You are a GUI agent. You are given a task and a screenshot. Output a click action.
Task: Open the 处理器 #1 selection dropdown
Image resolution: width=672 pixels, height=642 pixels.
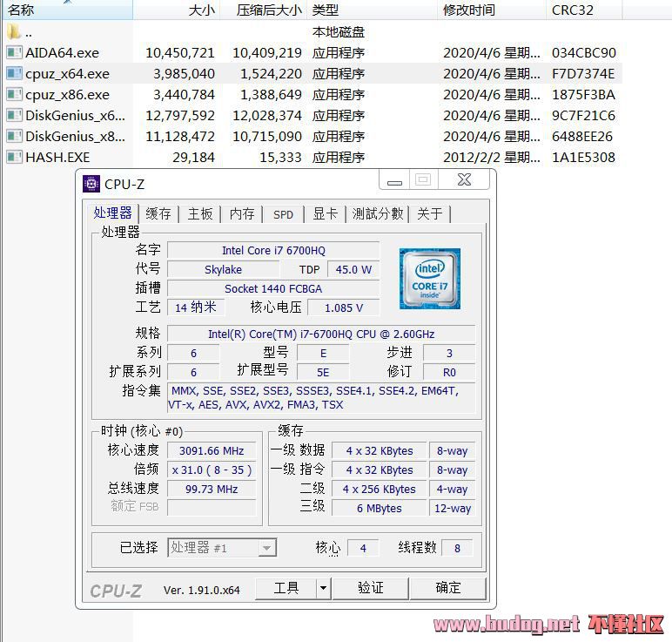pyautogui.click(x=222, y=548)
